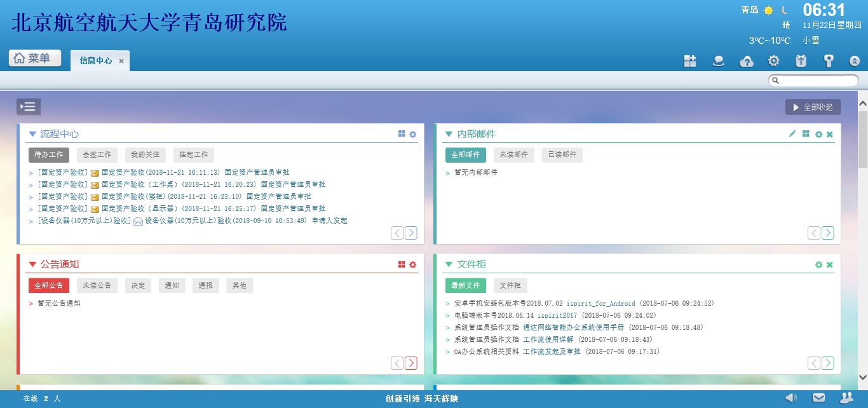Collapse the 流程中心 panel triangle

coord(32,134)
